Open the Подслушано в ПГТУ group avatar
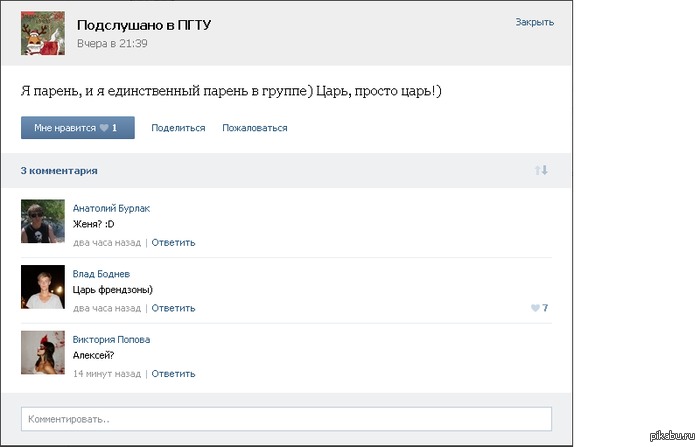 [x=43, y=33]
